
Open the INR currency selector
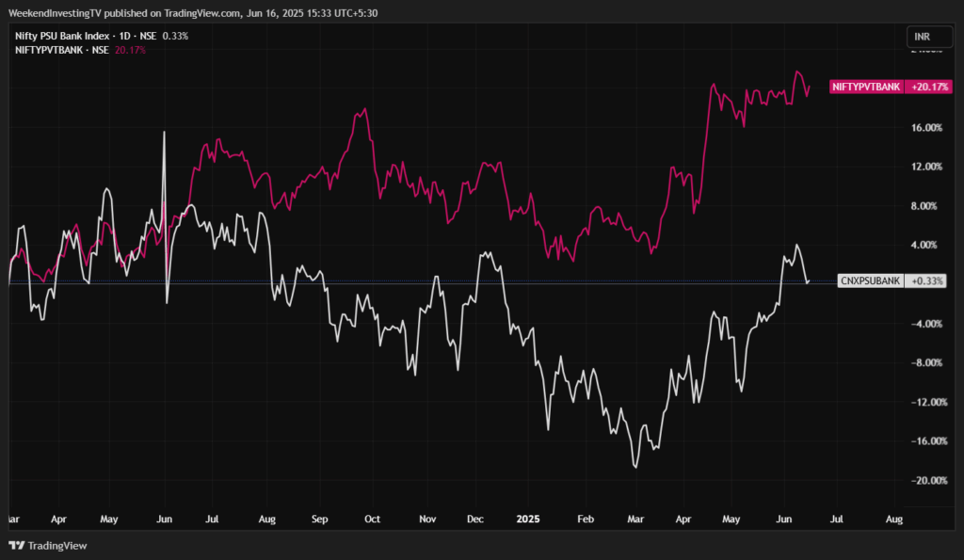(x=929, y=37)
